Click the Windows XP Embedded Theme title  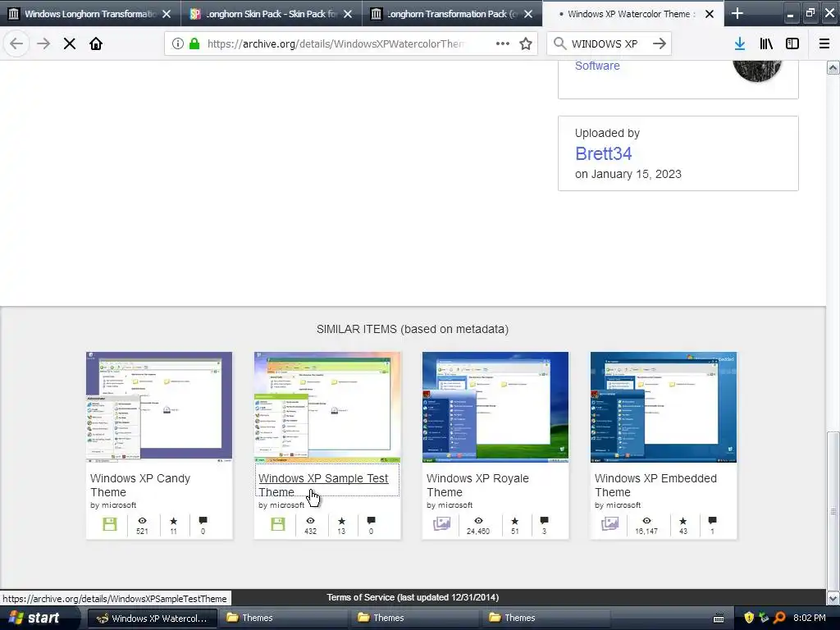tap(655, 485)
